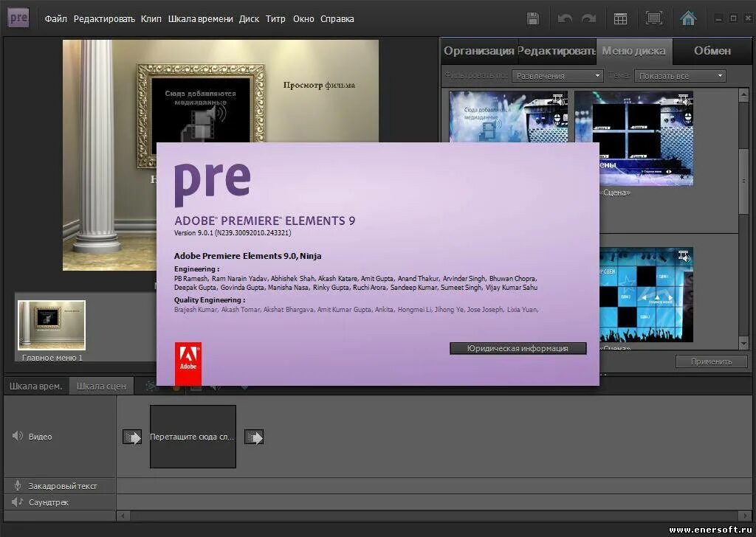This screenshot has width=756, height=537.
Task: Open Файл menu
Action: pos(56,18)
